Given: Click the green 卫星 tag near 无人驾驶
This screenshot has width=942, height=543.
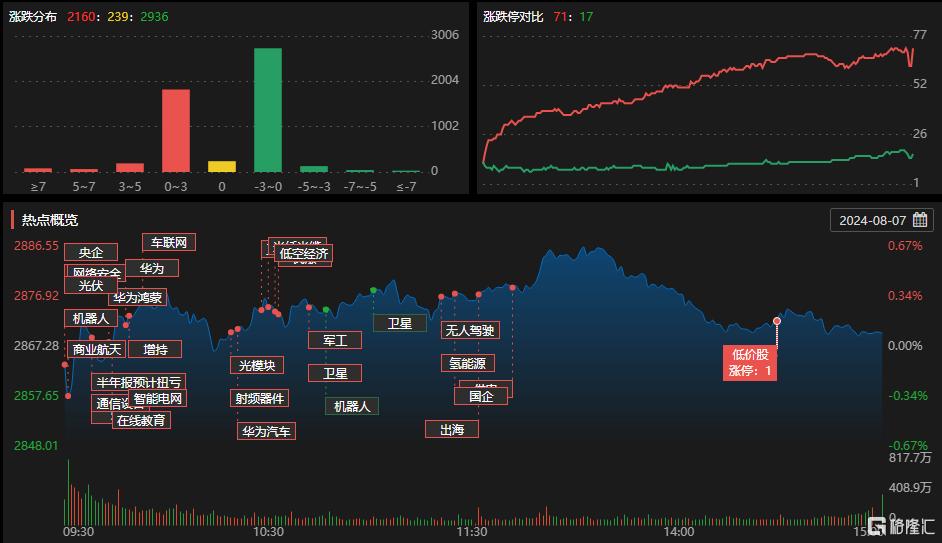Looking at the screenshot, I should 400,324.
